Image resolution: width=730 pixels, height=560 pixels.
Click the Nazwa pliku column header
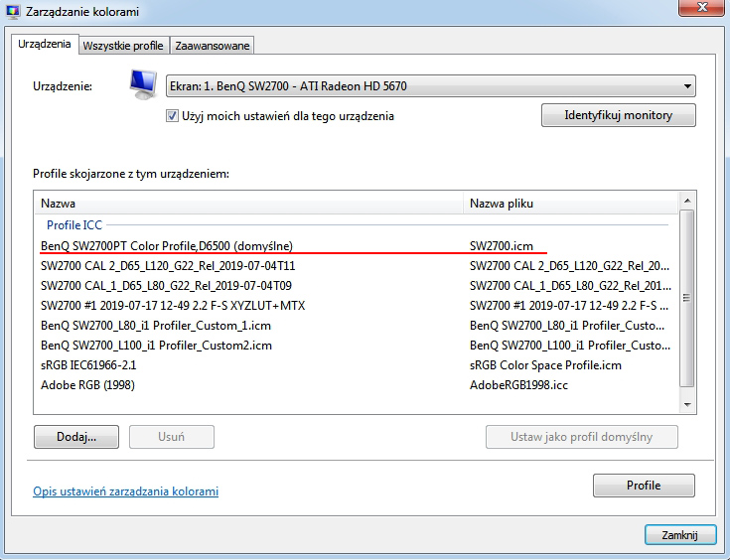coord(571,204)
